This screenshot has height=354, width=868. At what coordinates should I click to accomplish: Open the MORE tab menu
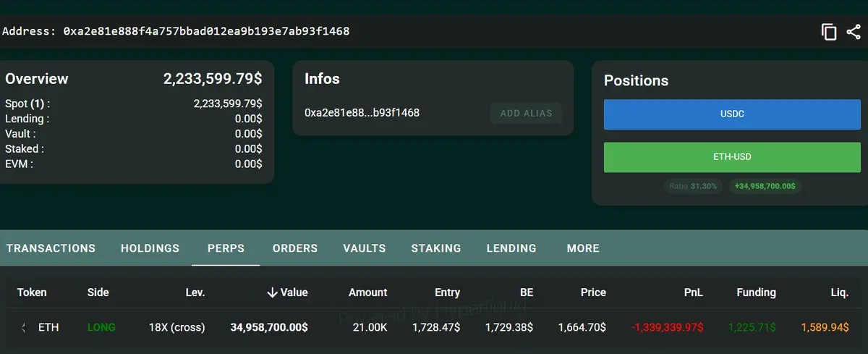583,248
